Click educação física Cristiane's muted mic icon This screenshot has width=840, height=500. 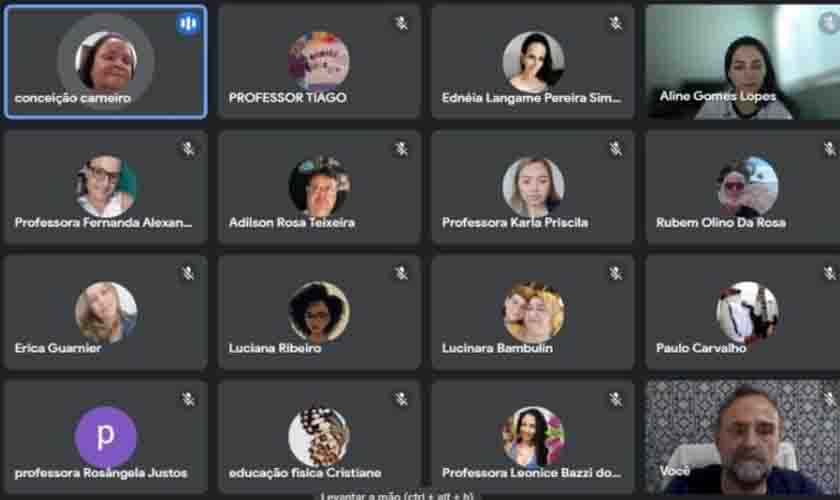click(x=402, y=399)
